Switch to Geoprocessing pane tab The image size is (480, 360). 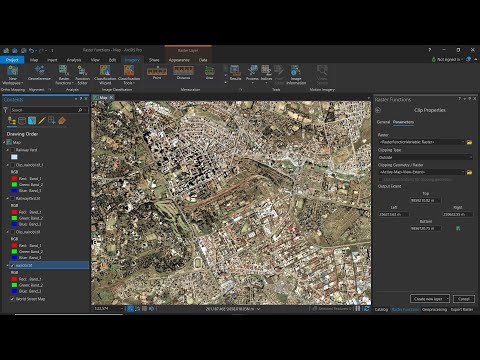[x=434, y=310]
